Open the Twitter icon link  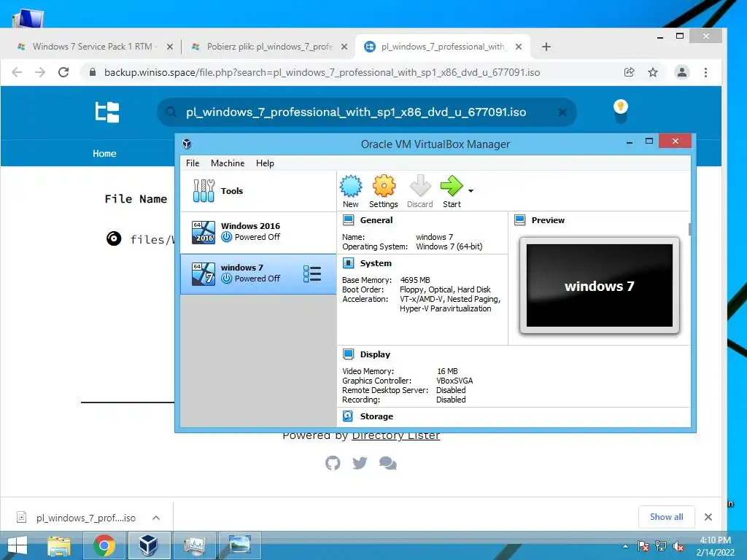[360, 463]
